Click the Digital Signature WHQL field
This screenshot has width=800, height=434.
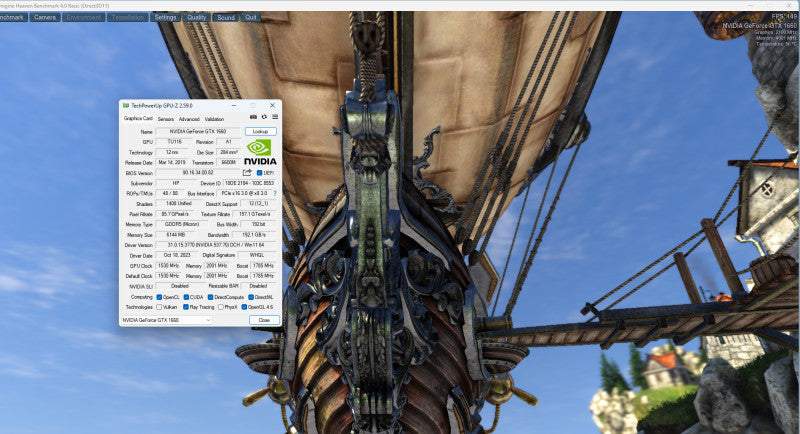point(257,256)
